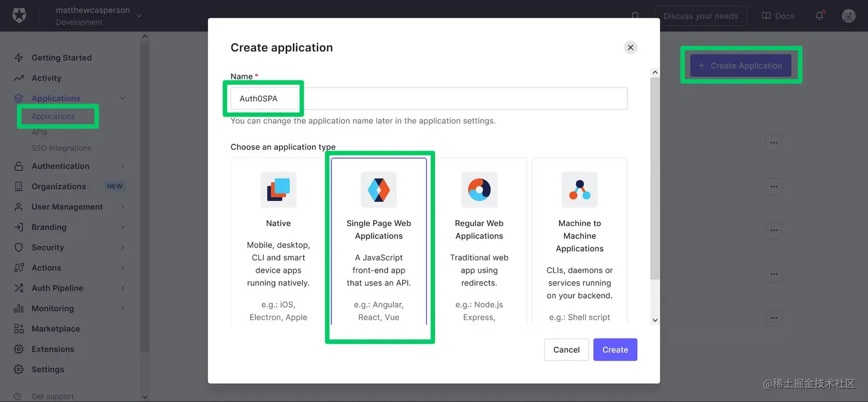868x402 pixels.
Task: Open Settings in sidebar
Action: coord(48,369)
